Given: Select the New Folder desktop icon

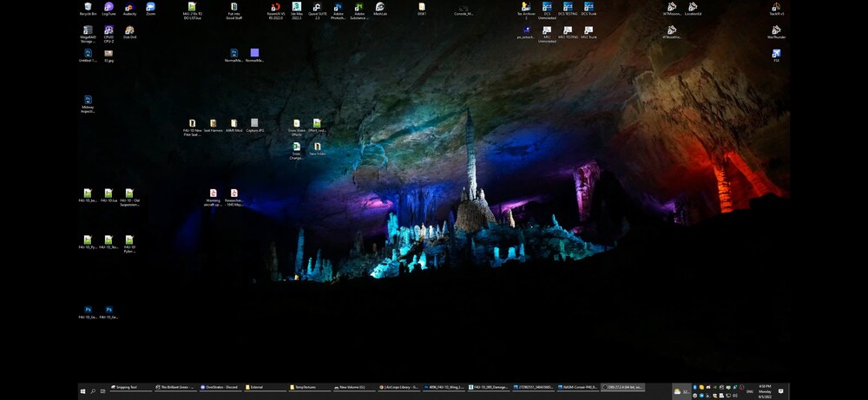Looking at the screenshot, I should [x=317, y=149].
